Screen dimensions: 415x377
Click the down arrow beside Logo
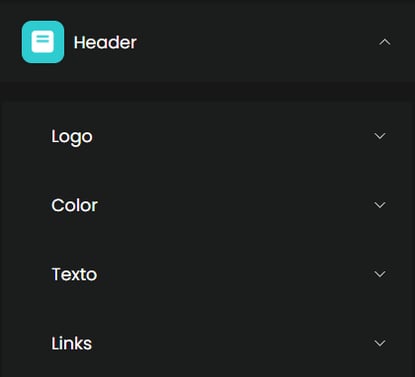[x=380, y=136]
